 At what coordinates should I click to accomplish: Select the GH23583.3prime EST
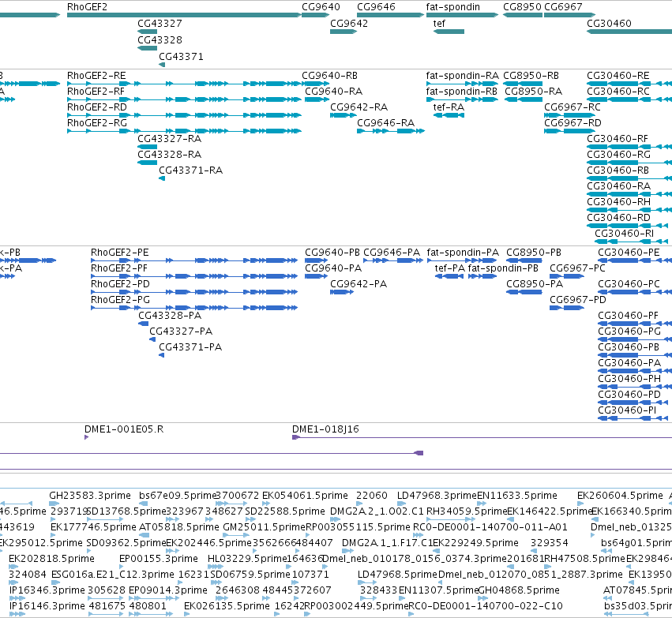coord(90,496)
